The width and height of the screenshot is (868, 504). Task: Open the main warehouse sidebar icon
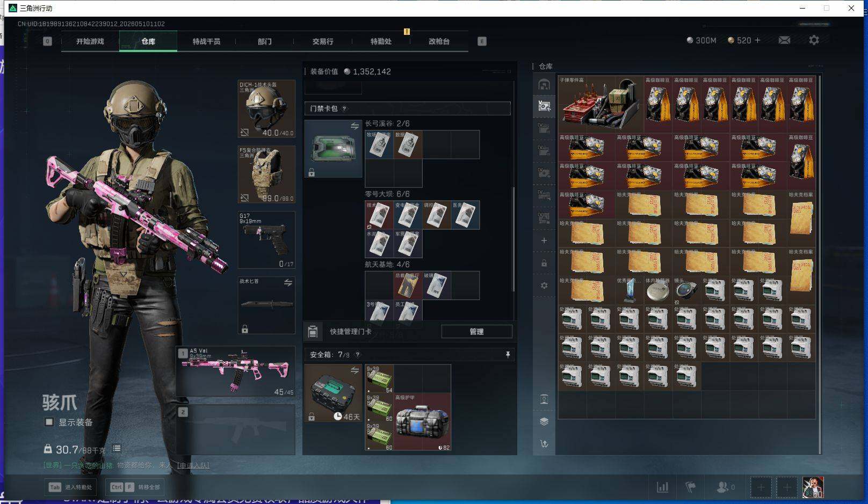[544, 85]
